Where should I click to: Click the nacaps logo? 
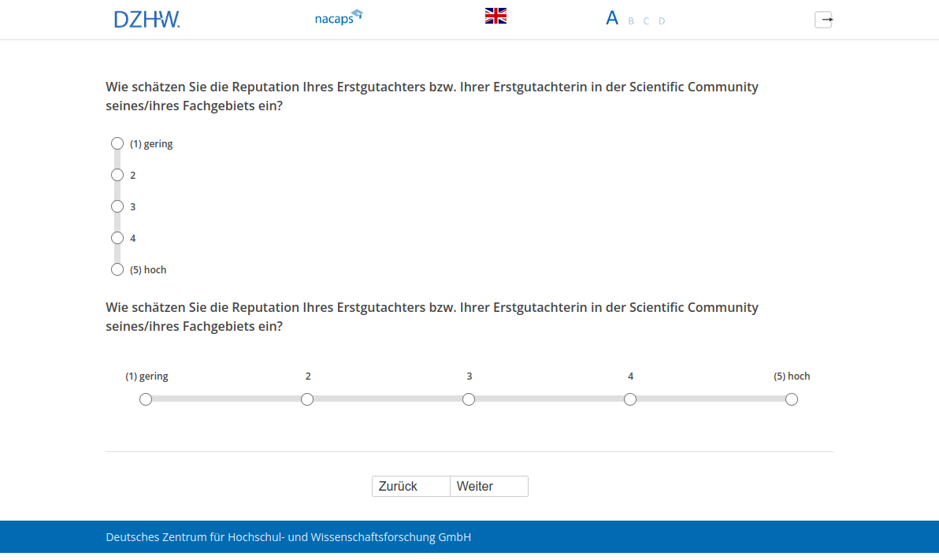point(338,17)
